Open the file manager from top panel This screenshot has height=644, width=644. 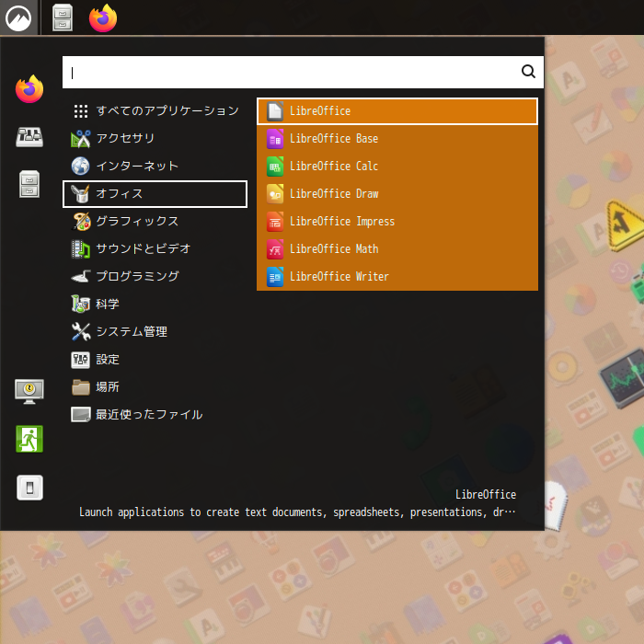63,17
